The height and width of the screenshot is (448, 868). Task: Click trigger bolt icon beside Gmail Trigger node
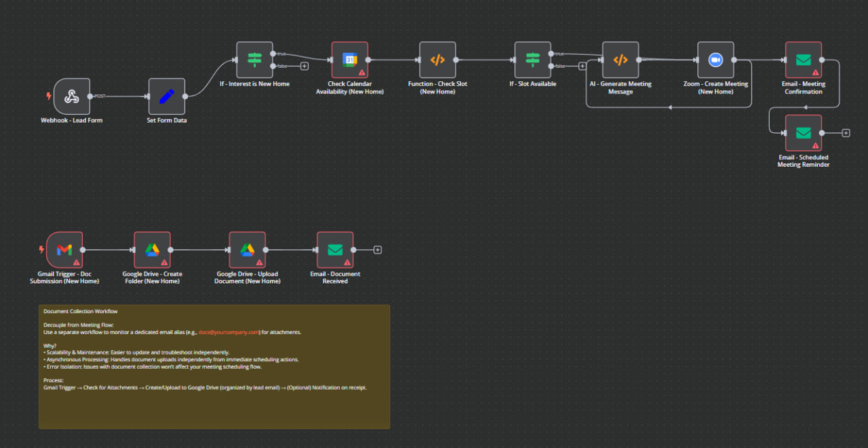pyautogui.click(x=41, y=250)
